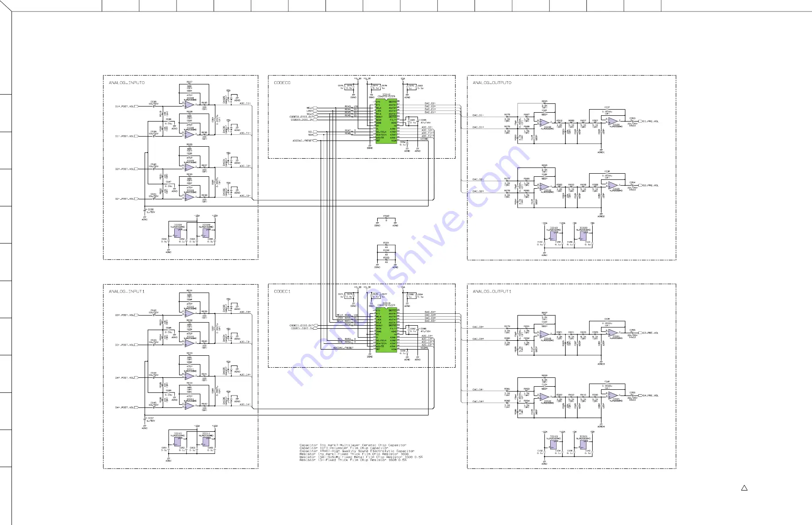Click the small triangle symbol at the sheet's lower right
The height and width of the screenshot is (525, 812).
point(744,488)
